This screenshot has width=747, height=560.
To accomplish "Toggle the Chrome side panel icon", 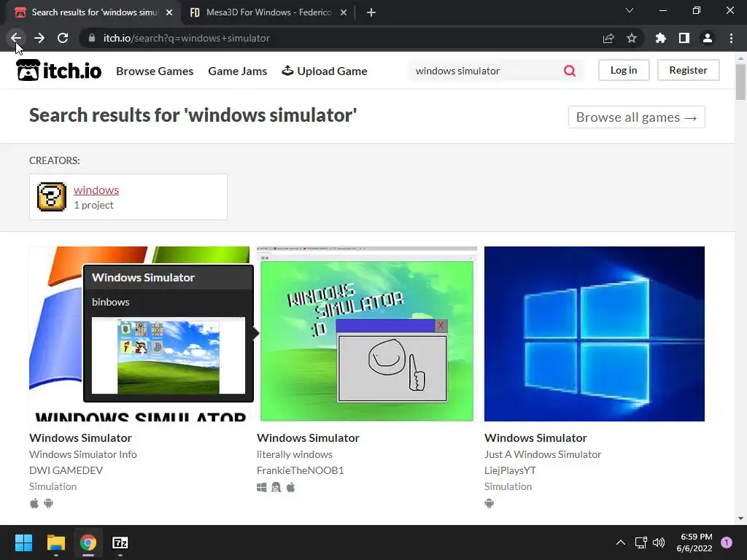I will [x=684, y=38].
